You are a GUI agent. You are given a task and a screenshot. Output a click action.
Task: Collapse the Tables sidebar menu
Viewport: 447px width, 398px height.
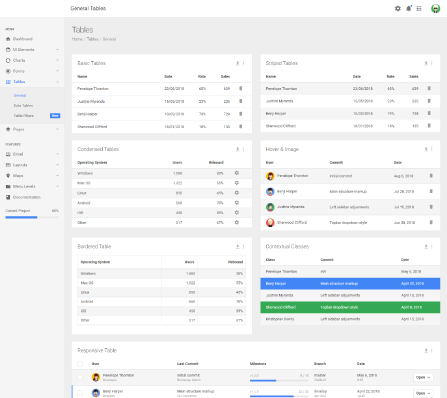point(32,82)
